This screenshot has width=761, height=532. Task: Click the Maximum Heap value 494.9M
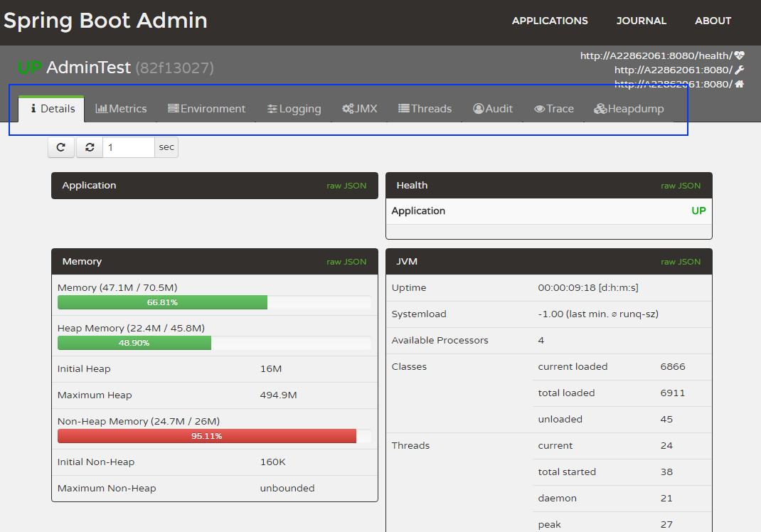pos(279,395)
